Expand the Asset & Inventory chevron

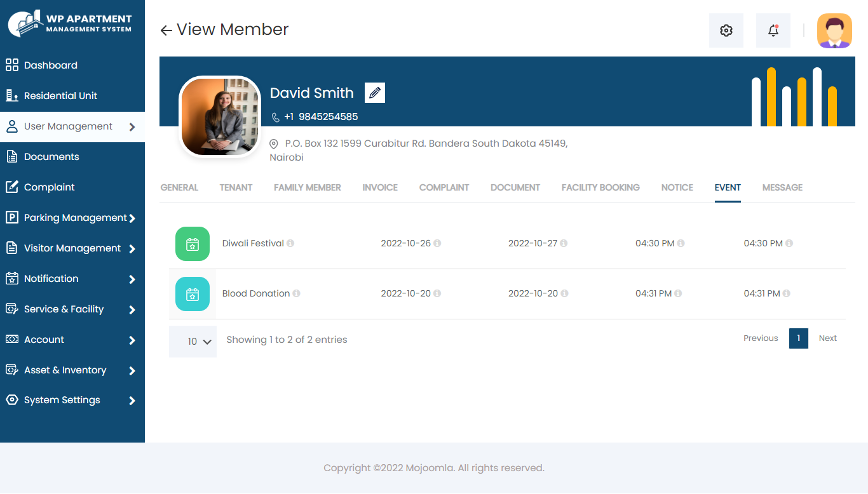tap(132, 371)
